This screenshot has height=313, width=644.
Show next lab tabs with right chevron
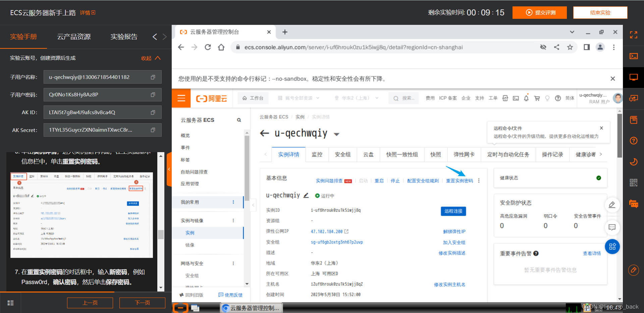coord(165,37)
